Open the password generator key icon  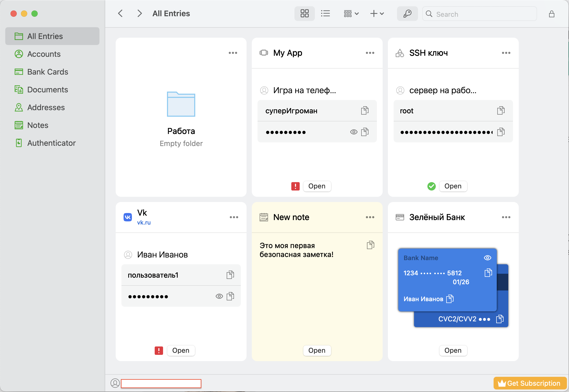(x=407, y=14)
